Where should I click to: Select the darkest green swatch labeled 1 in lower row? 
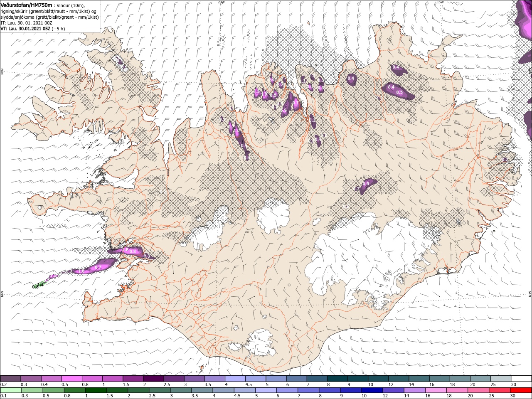click(96, 390)
